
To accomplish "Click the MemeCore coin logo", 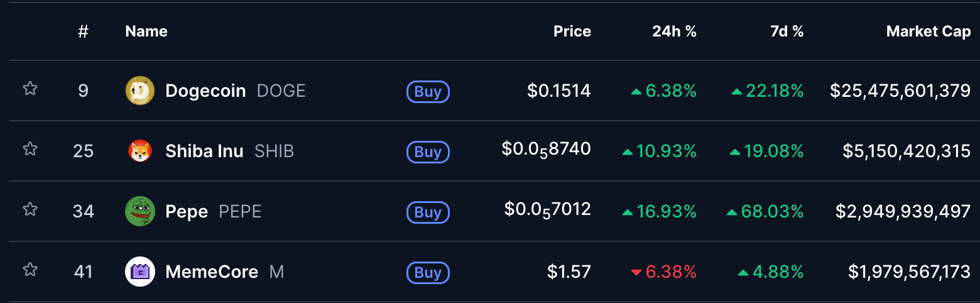I will pos(140,272).
